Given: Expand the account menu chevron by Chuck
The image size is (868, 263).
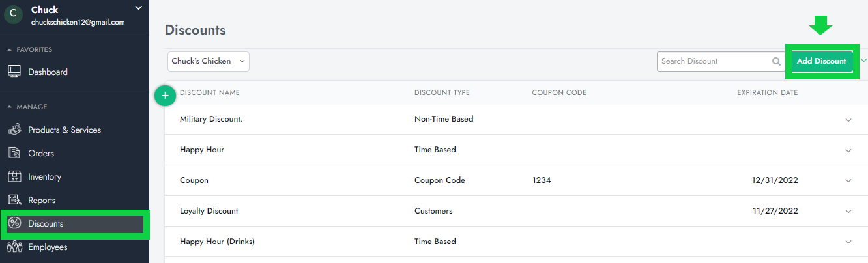Looking at the screenshot, I should click(x=138, y=8).
